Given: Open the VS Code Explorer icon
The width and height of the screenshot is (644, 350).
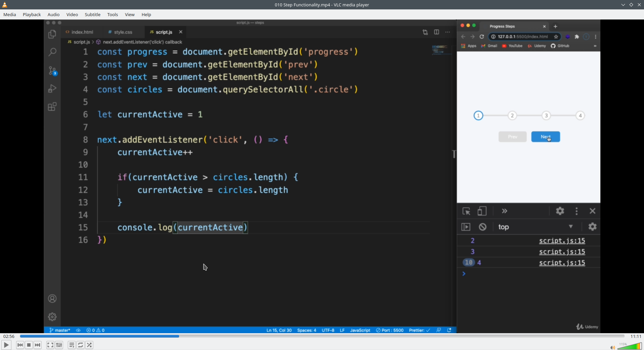Looking at the screenshot, I should click(x=52, y=34).
